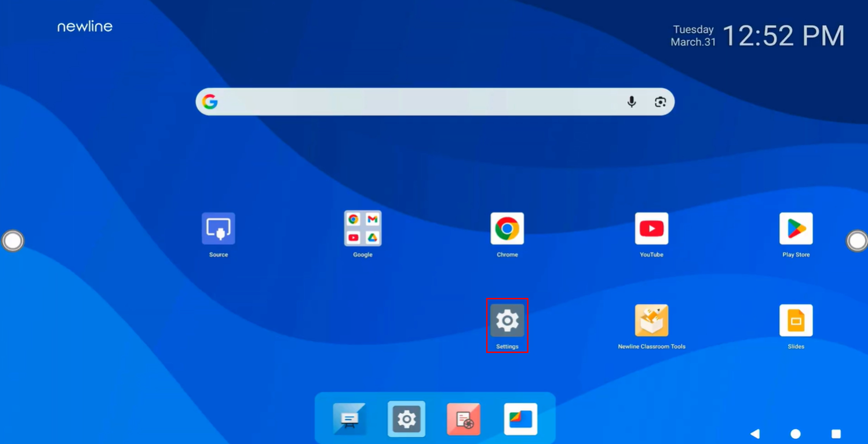The width and height of the screenshot is (868, 444).
Task: Launch Chrome from the home screen
Action: pyautogui.click(x=507, y=229)
